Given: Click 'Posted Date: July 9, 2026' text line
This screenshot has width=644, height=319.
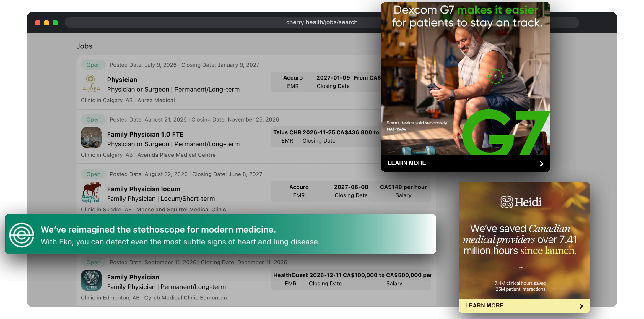Looking at the screenshot, I should click(x=184, y=65).
